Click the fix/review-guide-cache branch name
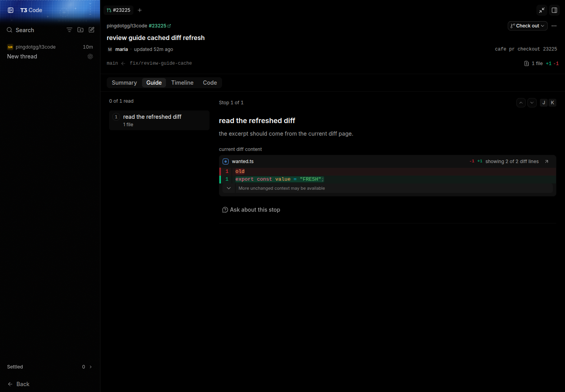The width and height of the screenshot is (565, 392). [x=161, y=63]
